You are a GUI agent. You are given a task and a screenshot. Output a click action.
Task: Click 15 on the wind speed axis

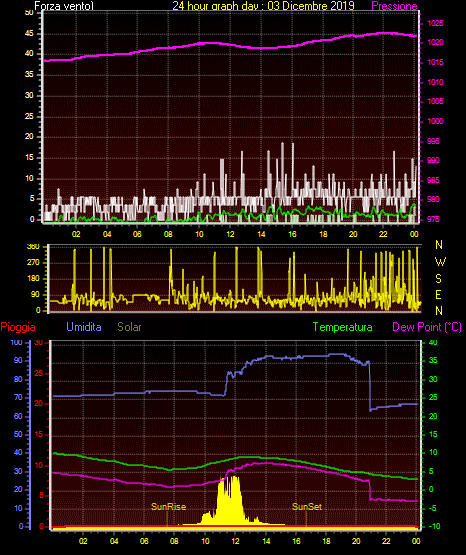29,158
